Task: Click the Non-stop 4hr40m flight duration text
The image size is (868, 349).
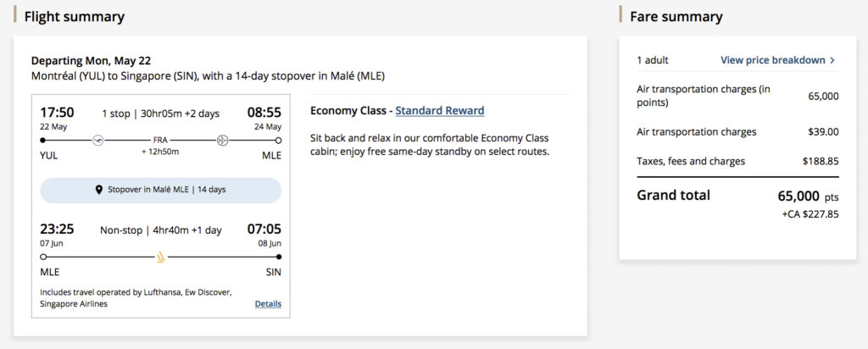Action: click(x=160, y=230)
